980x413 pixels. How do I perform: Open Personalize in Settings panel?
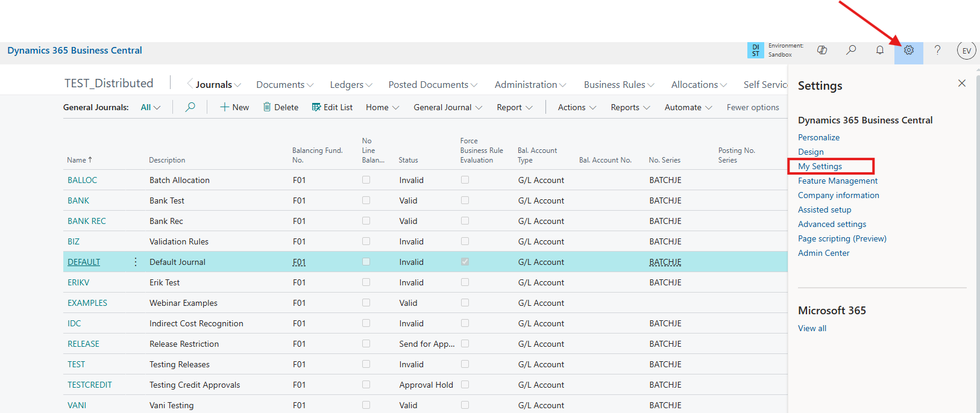[x=818, y=137]
